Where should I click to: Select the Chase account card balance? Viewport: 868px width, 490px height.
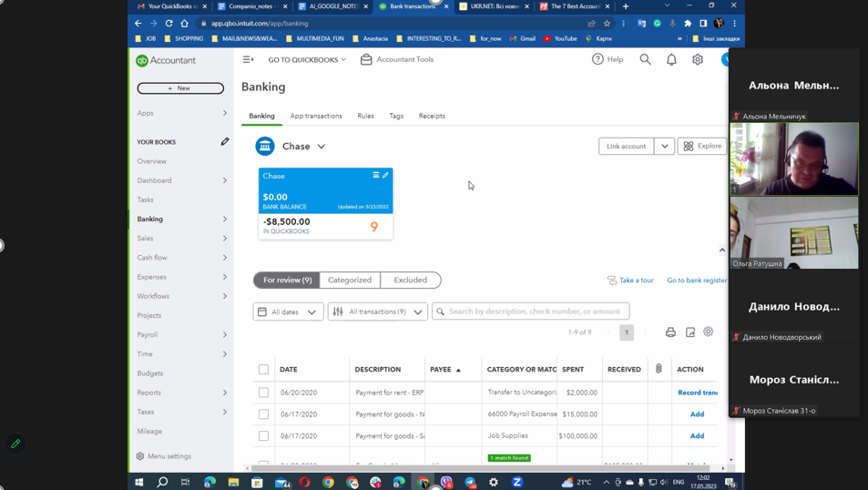[325, 204]
